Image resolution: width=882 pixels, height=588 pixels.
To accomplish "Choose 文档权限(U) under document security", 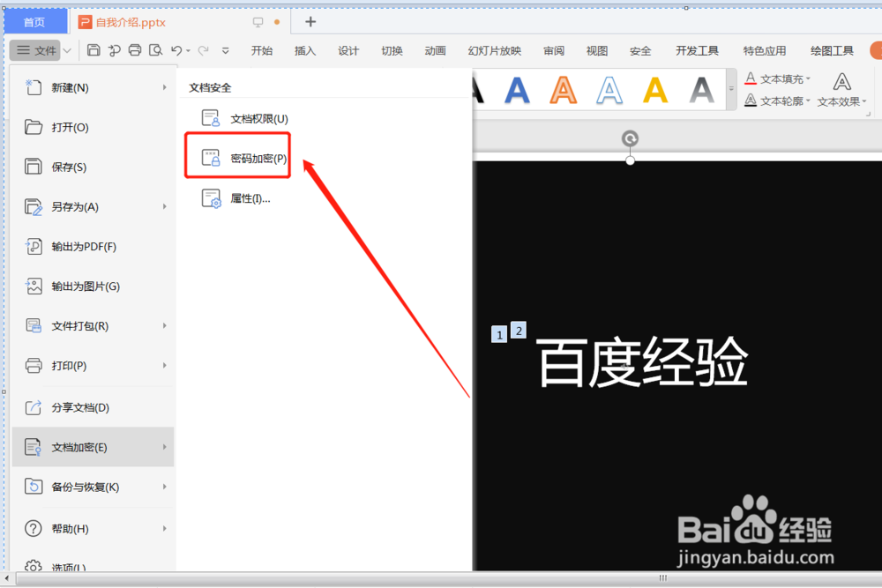I will [245, 119].
